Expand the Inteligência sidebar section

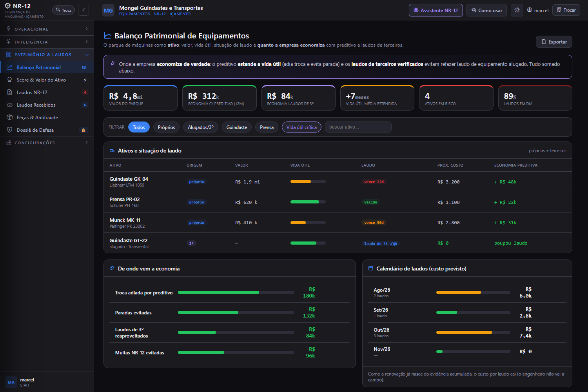point(47,42)
